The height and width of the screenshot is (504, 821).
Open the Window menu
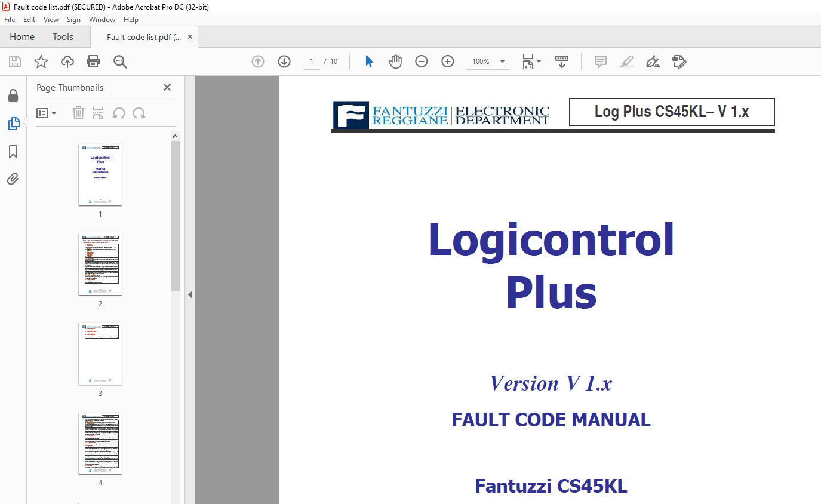click(102, 20)
